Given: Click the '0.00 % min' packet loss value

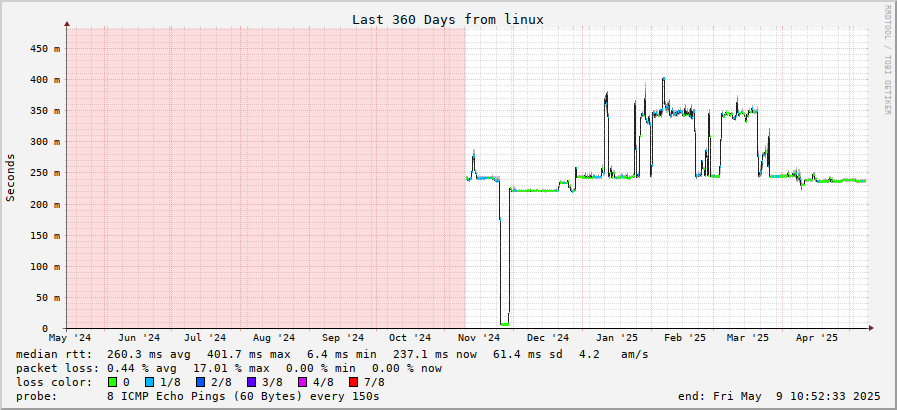Looking at the screenshot, I should click(320, 368).
